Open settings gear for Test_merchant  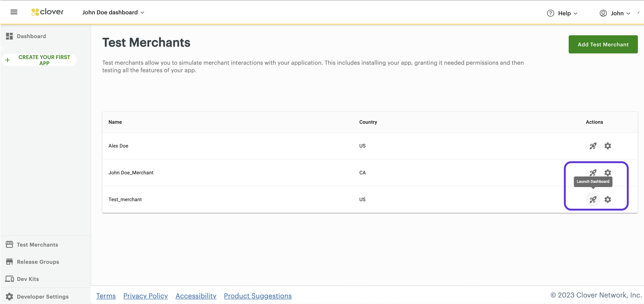(608, 200)
